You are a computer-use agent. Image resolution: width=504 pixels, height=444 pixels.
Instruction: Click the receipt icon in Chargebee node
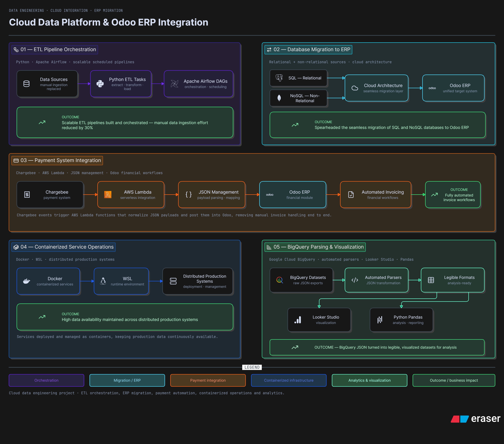coord(27,195)
